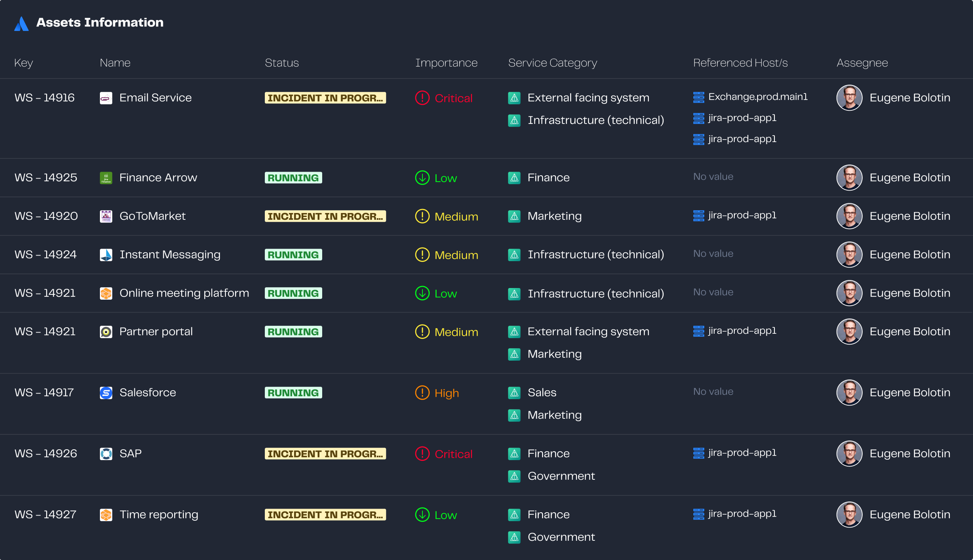
Task: Click the Instant Messaging sailboat icon
Action: tap(106, 255)
